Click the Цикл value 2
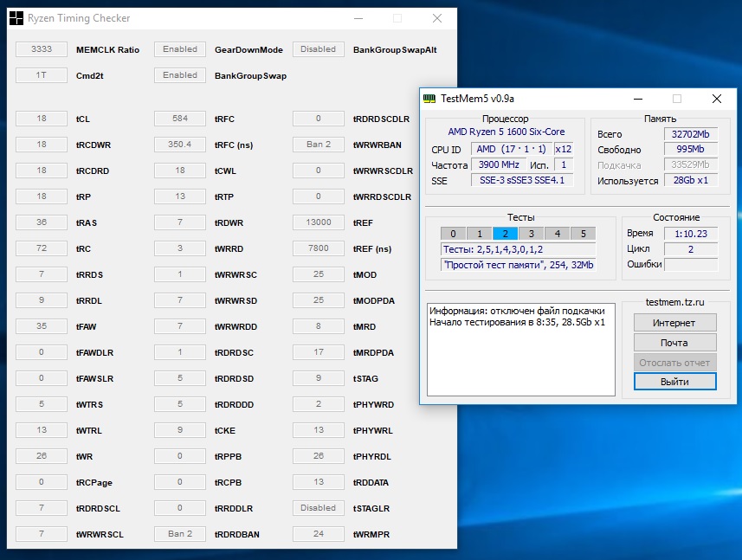Screen dimensions: 742x560 690,249
